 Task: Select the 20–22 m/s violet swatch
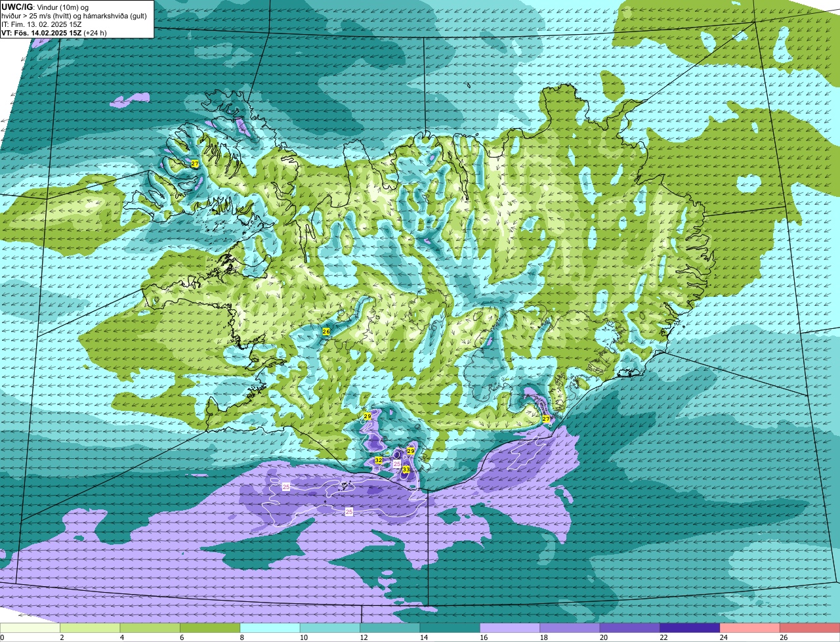pyautogui.click(x=630, y=628)
